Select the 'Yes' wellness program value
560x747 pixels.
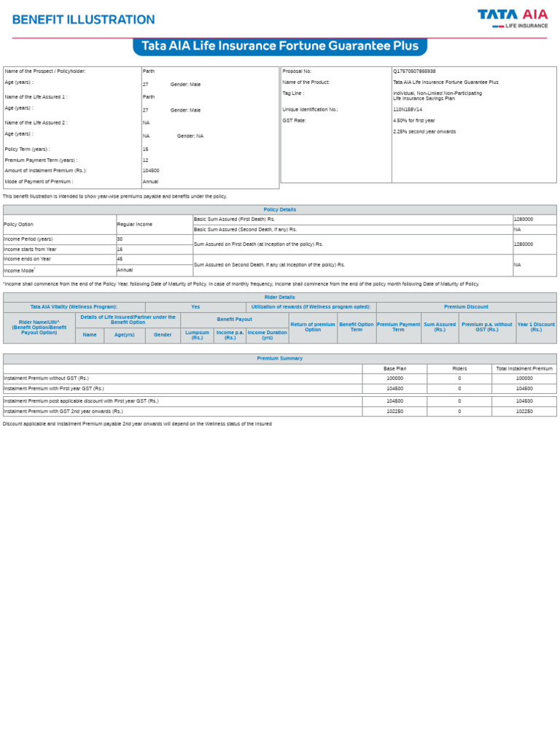[195, 307]
